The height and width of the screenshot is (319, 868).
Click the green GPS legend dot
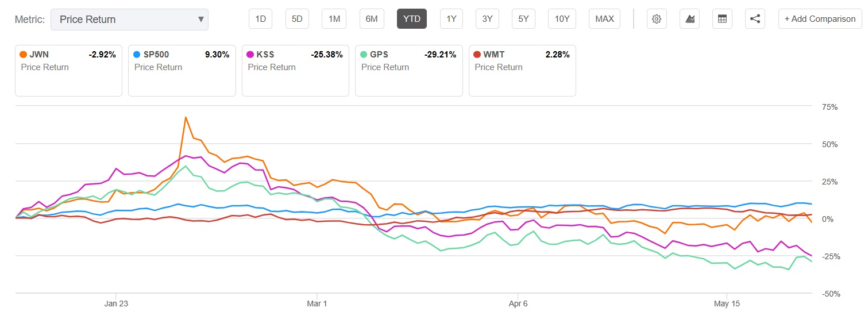[364, 55]
